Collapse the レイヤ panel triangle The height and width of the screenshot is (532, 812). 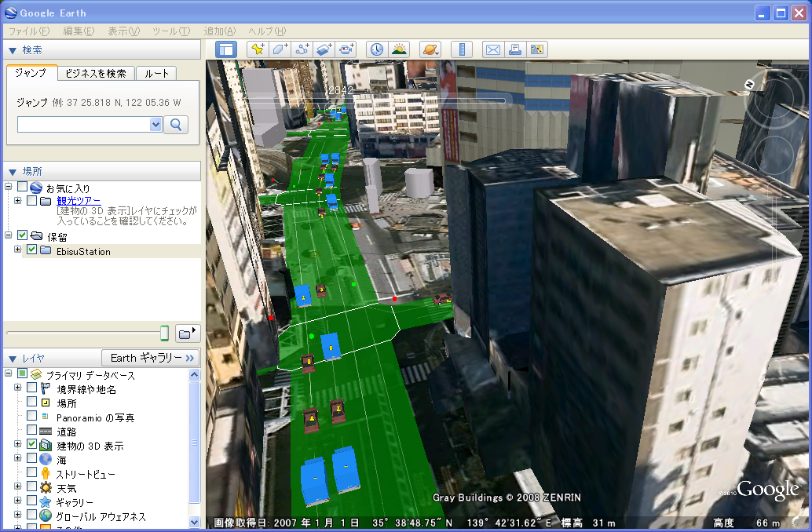tap(13, 359)
